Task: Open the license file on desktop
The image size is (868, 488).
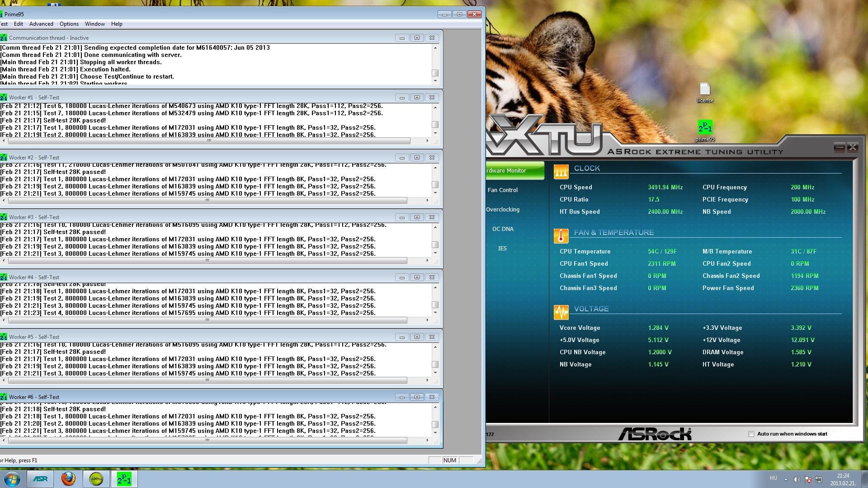Action: tap(705, 89)
